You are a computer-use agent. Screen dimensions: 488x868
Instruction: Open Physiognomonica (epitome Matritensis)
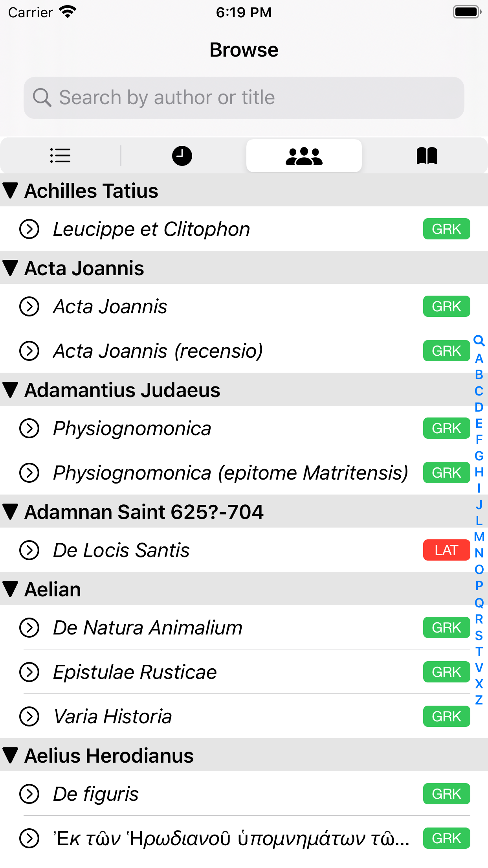230,473
